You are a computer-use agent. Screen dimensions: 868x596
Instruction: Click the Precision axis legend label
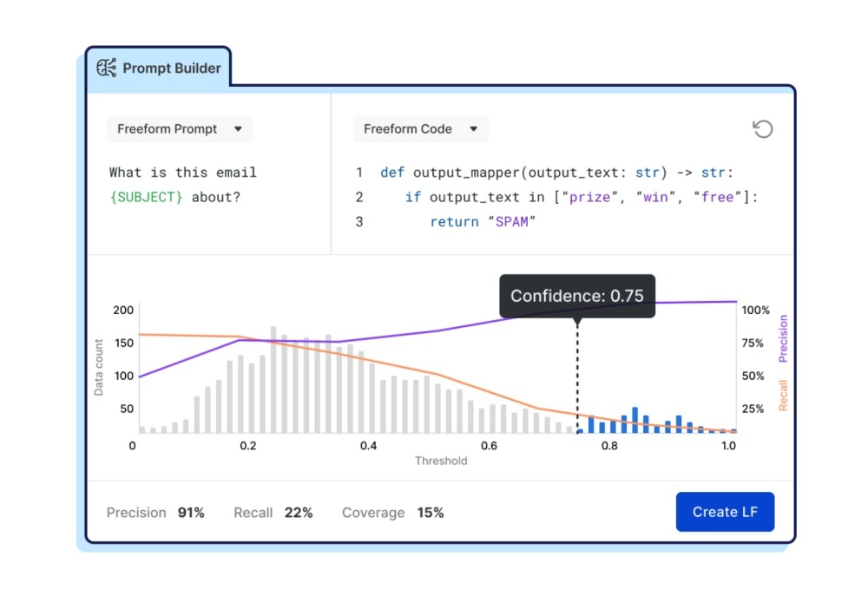click(x=783, y=337)
